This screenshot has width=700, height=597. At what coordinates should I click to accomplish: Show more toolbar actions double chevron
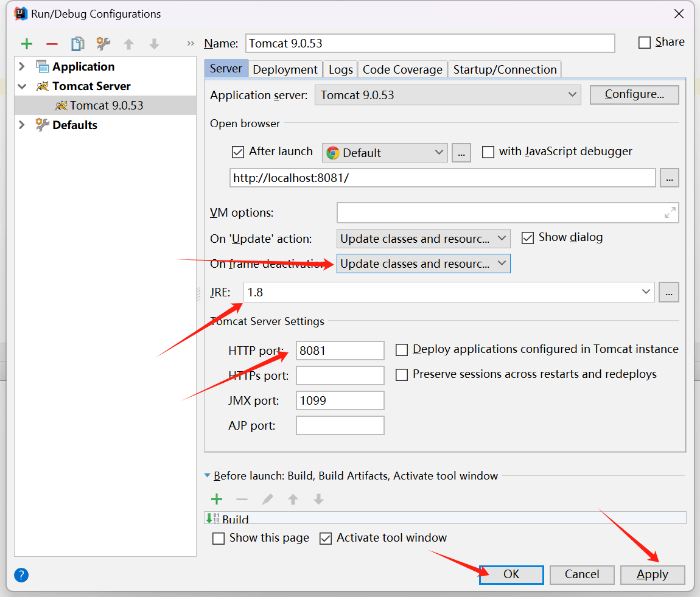191,43
